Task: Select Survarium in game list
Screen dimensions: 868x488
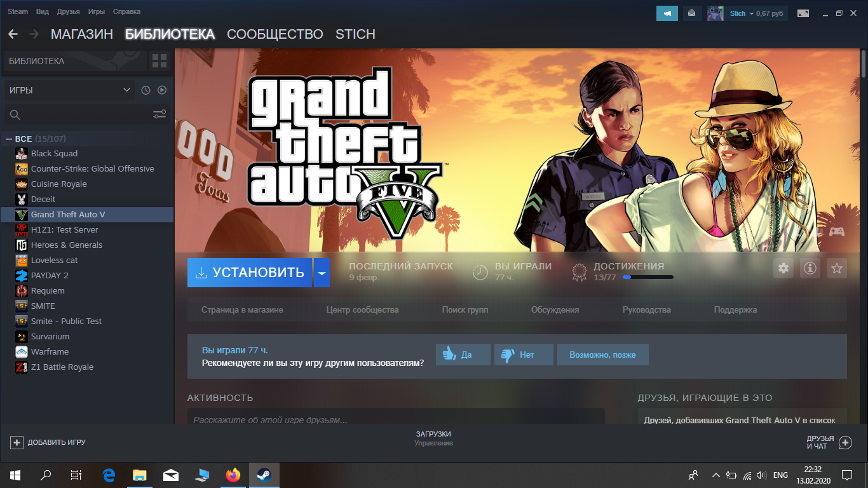Action: 86,337
